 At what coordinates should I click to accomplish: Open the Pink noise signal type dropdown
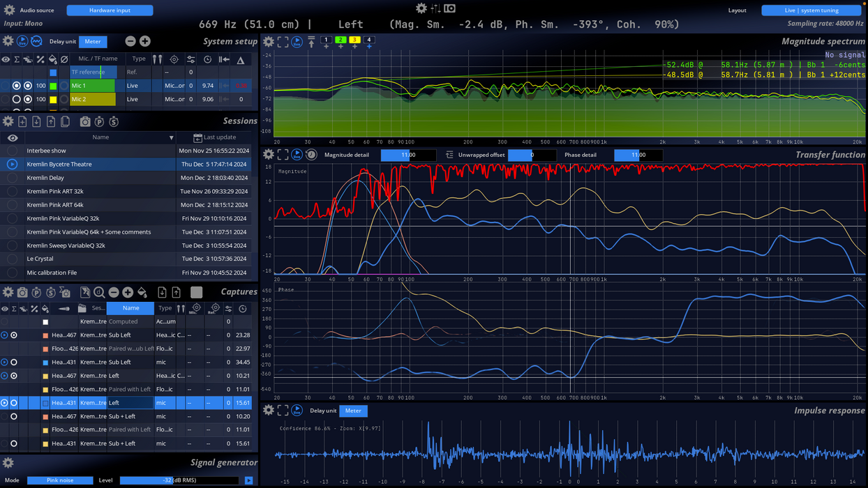point(59,480)
